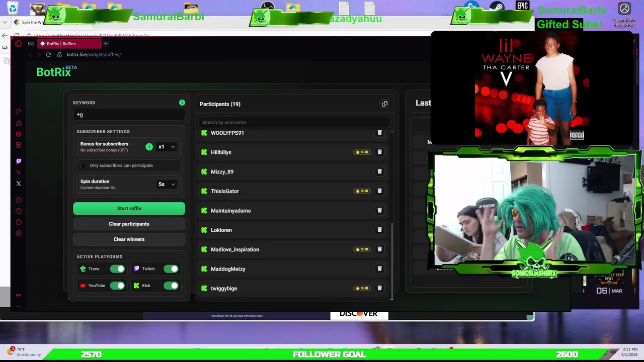Viewport: 644px width, 362px height.
Task: Click the lock icon beside botrix.live
Action: (x=59, y=54)
